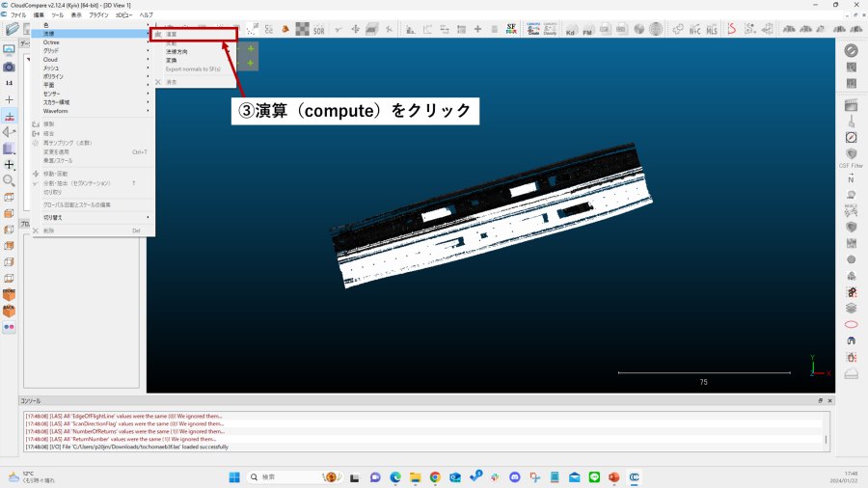Click the red S-shaped toolbar icon
868x488 pixels.
731,29
